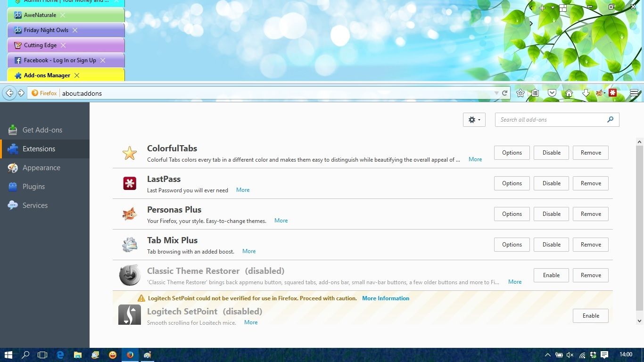Expand Classic Theme Restorer details via More

coord(515,282)
